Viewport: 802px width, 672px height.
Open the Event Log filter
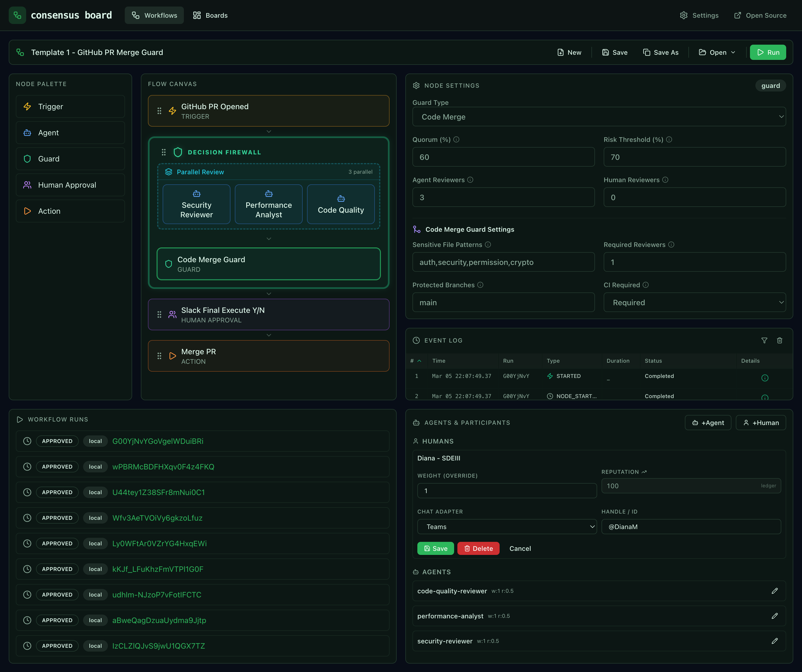765,340
